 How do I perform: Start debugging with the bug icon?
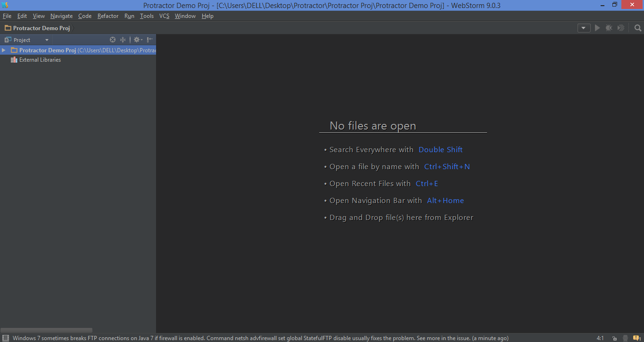pos(609,28)
